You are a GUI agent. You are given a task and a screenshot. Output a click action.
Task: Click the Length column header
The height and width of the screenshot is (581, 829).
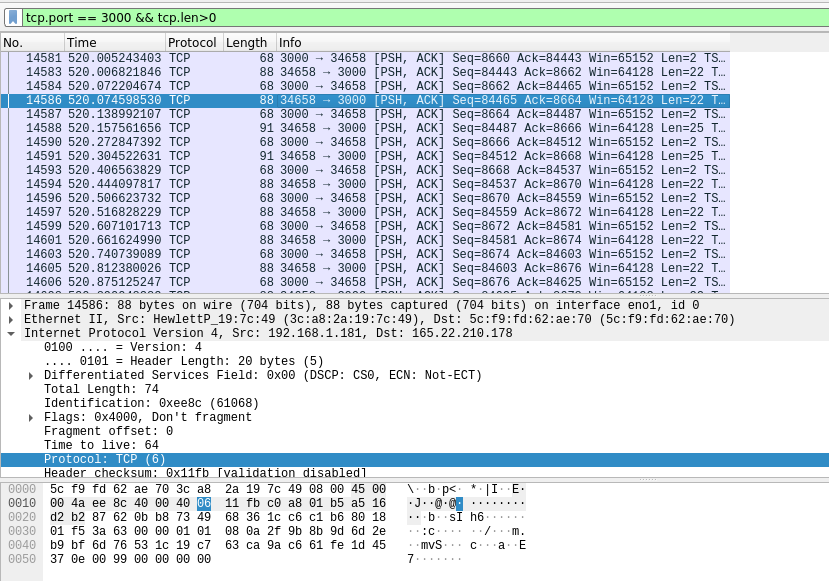pyautogui.click(x=248, y=43)
